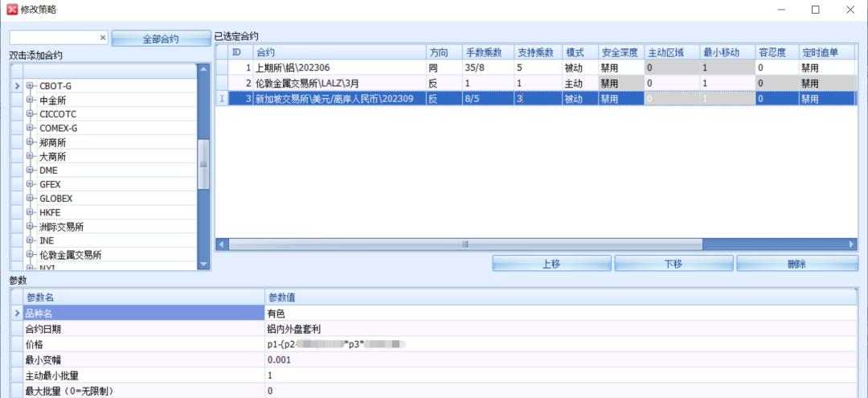
Task: Click the 主动区域 column header
Action: [671, 52]
